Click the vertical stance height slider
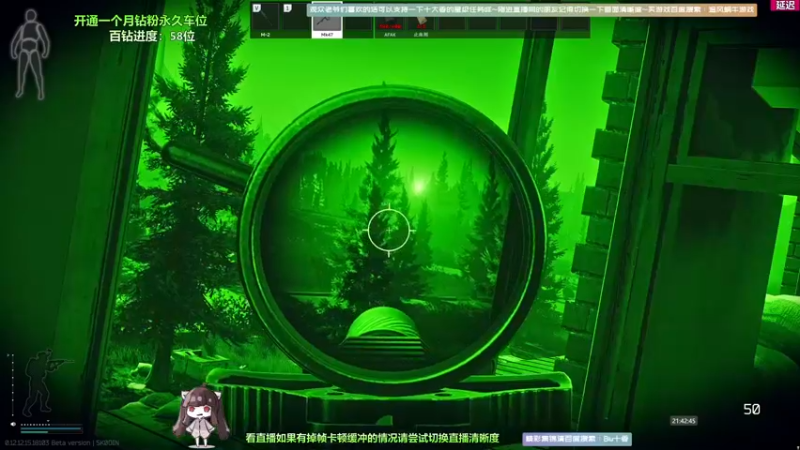This screenshot has height=450, width=800. (x=12, y=385)
